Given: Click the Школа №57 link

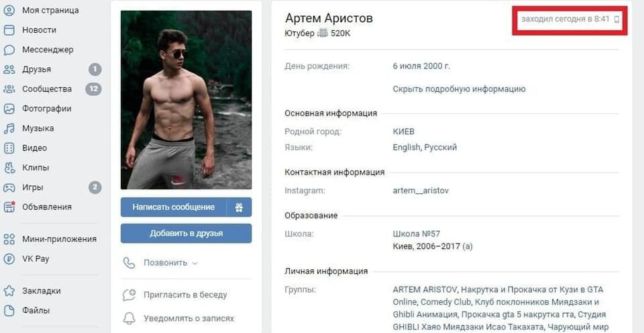Looking at the screenshot, I should pyautogui.click(x=417, y=234).
